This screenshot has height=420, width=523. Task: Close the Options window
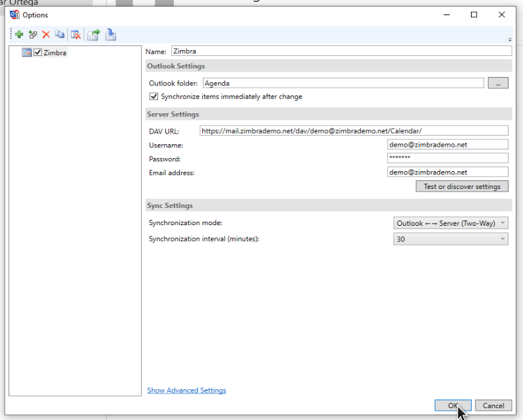click(502, 14)
